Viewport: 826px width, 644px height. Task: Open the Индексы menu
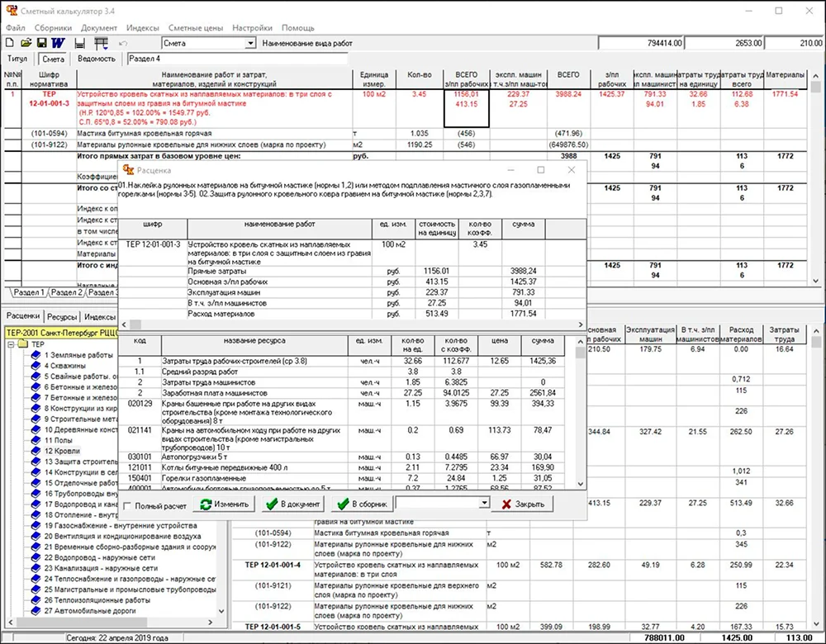(142, 28)
